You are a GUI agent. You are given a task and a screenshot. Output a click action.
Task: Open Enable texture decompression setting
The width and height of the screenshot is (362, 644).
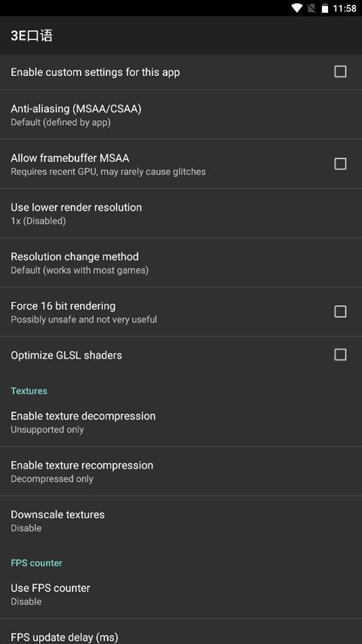coord(181,422)
